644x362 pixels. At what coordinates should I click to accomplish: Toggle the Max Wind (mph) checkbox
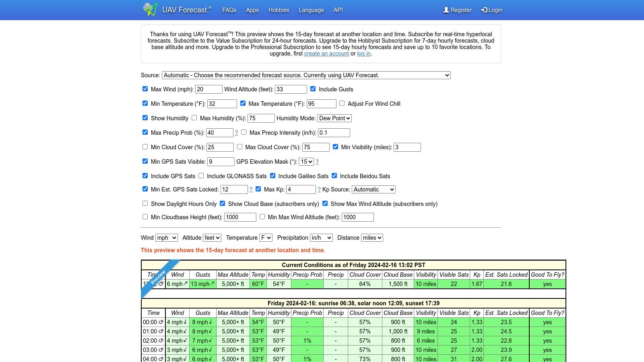[x=145, y=89]
